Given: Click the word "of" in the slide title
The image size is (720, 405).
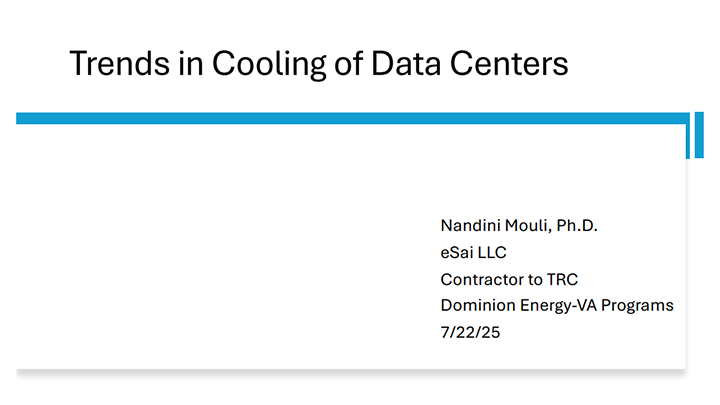Looking at the screenshot, I should 349,63.
